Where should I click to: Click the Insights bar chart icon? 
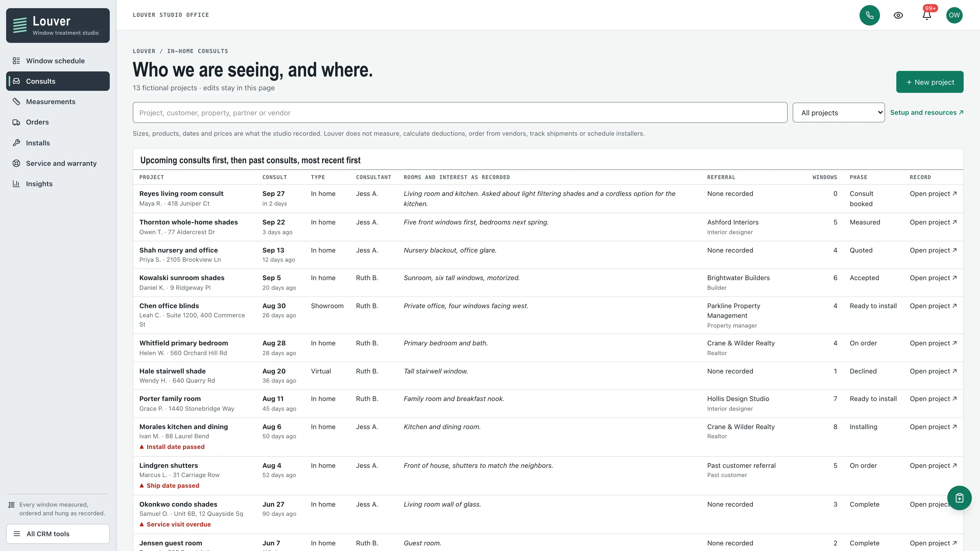16,184
